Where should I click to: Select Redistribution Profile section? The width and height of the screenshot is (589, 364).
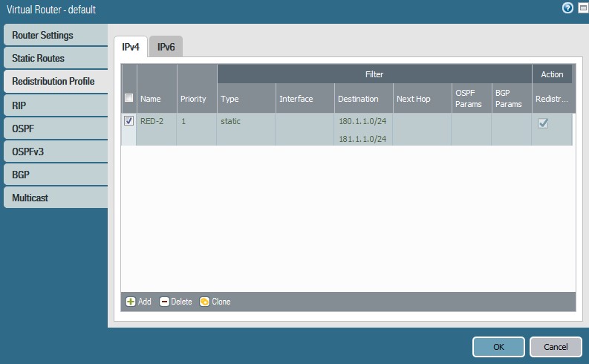(56, 81)
